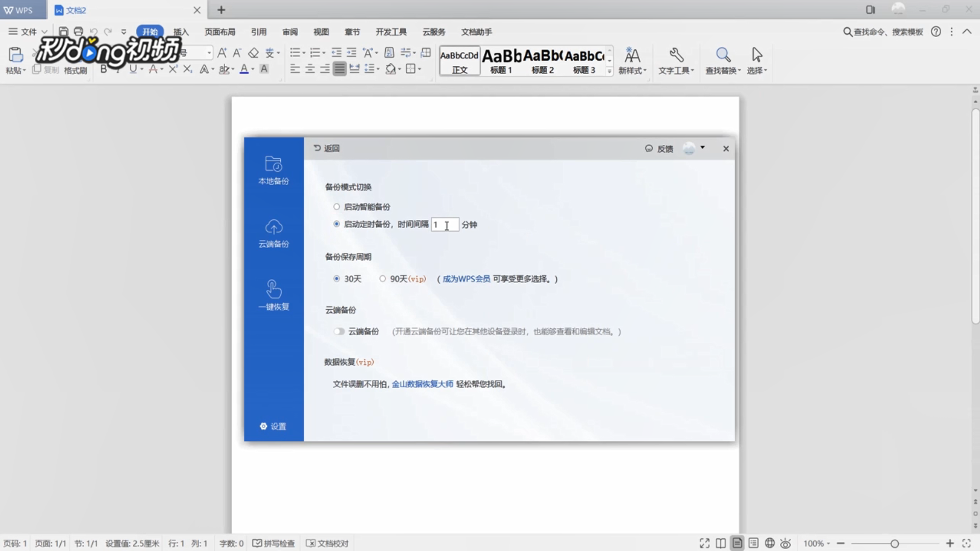Click the backup interval minutes input field
Screen dimensions: 980x551
click(445, 224)
